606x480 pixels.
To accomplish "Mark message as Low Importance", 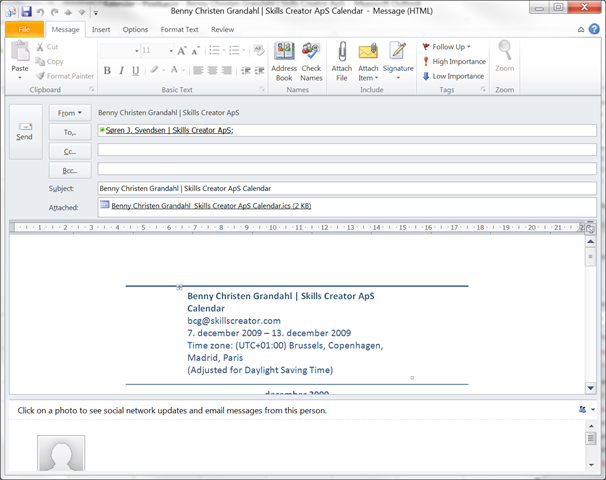I will coord(453,76).
